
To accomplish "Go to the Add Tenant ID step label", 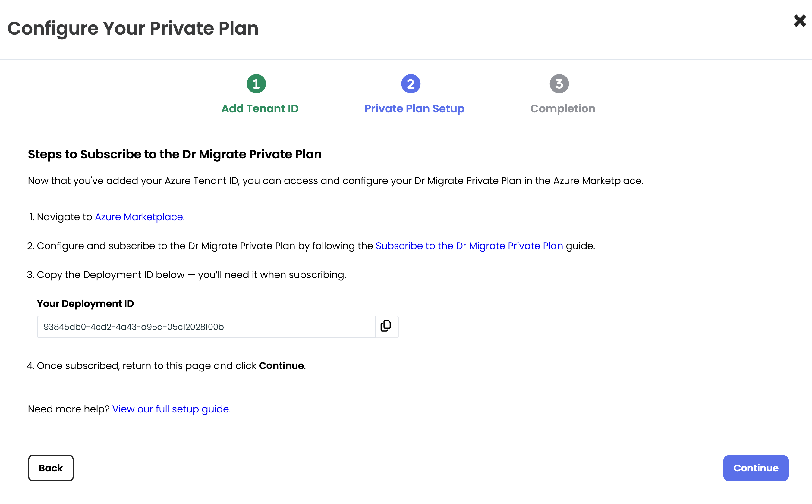I will coord(260,109).
